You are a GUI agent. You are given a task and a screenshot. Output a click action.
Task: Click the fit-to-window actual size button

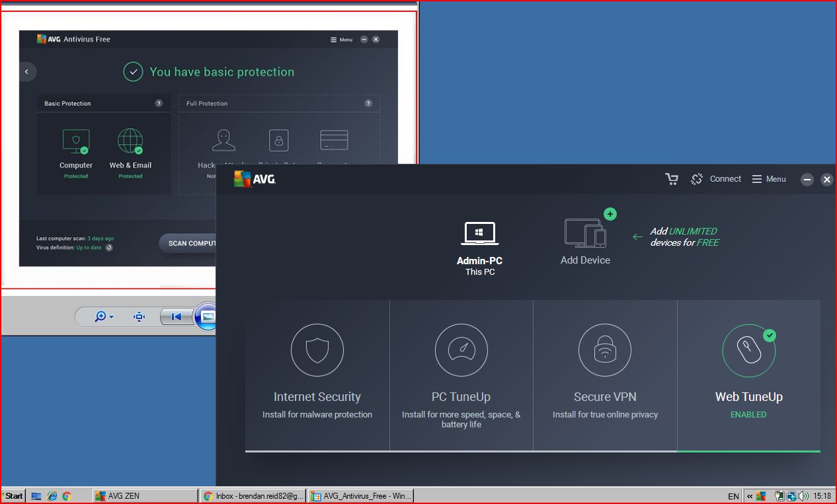pyautogui.click(x=139, y=317)
